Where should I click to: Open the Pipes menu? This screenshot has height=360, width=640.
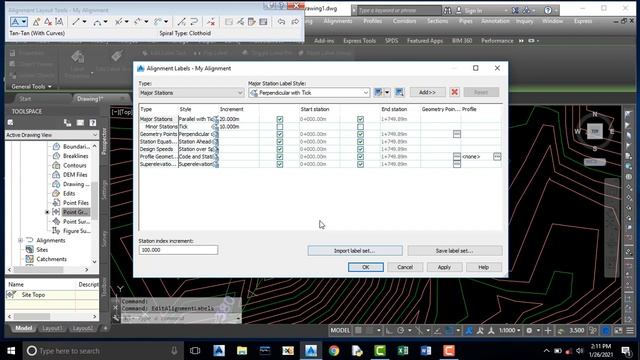point(465,21)
